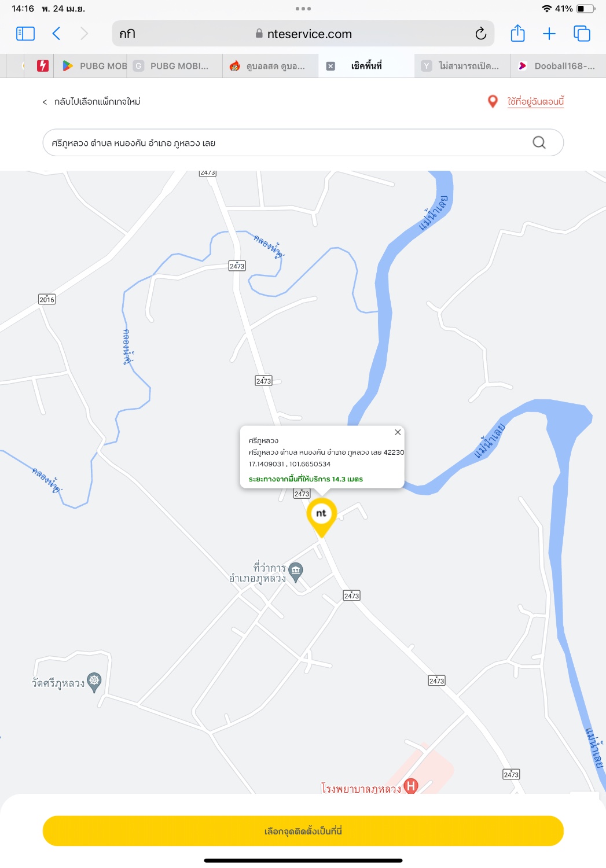Close the เช็คพื้นที่ tab
Viewport: 606px width, 868px height.
pyautogui.click(x=330, y=66)
